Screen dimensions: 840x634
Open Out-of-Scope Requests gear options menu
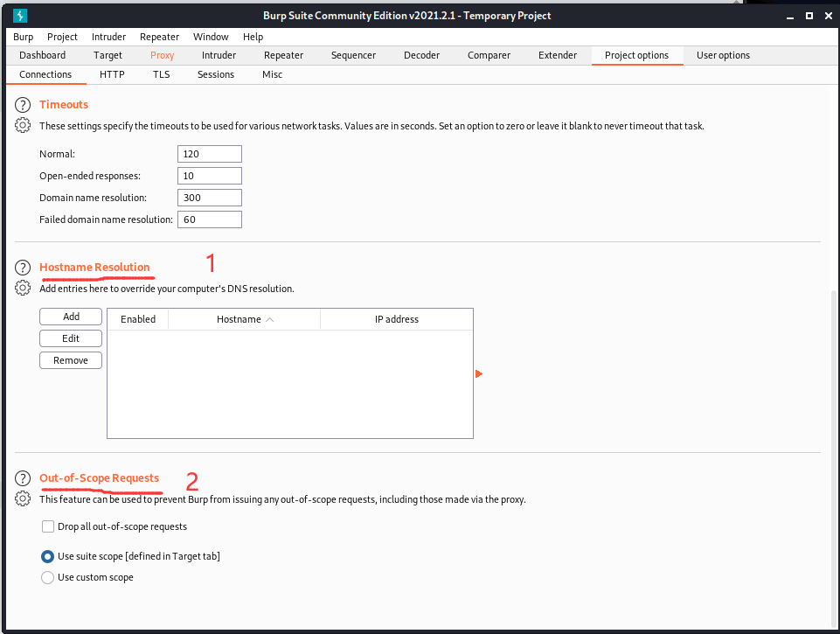(x=23, y=499)
